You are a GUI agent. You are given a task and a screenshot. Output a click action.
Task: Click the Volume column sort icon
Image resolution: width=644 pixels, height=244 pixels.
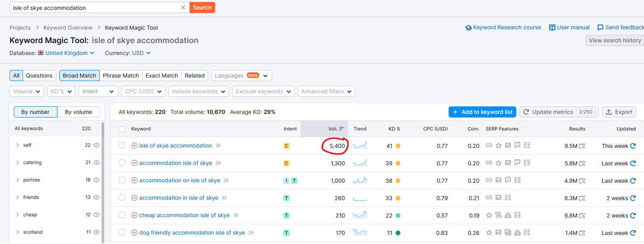tap(342, 129)
